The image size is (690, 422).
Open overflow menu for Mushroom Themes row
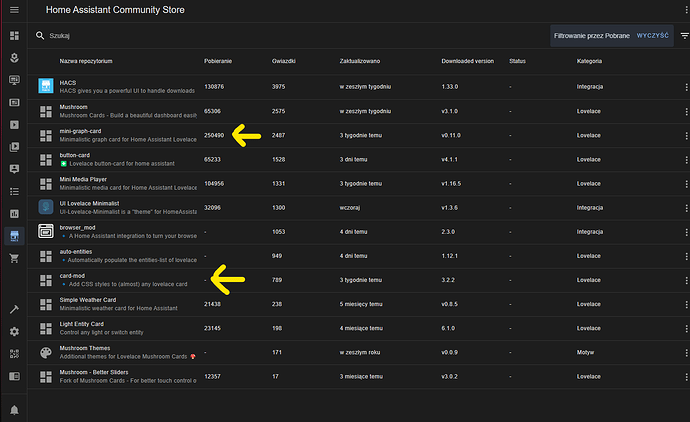pos(686,352)
